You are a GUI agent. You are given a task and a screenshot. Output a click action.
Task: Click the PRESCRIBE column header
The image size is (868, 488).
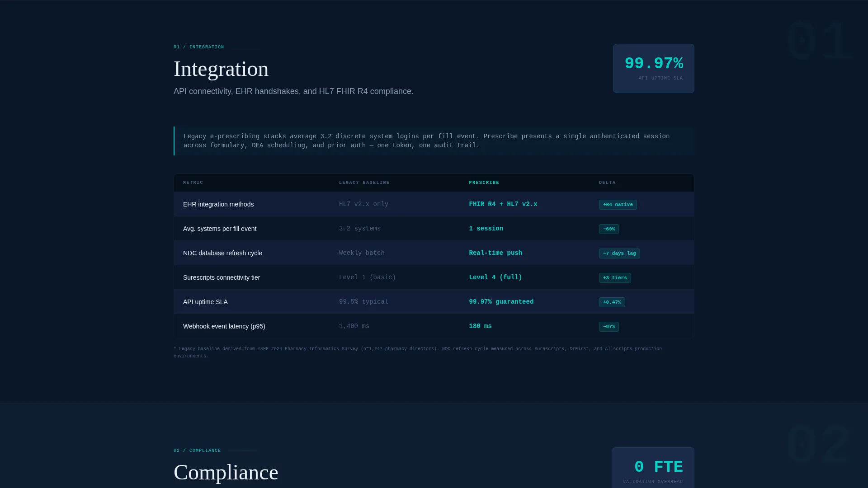point(484,183)
